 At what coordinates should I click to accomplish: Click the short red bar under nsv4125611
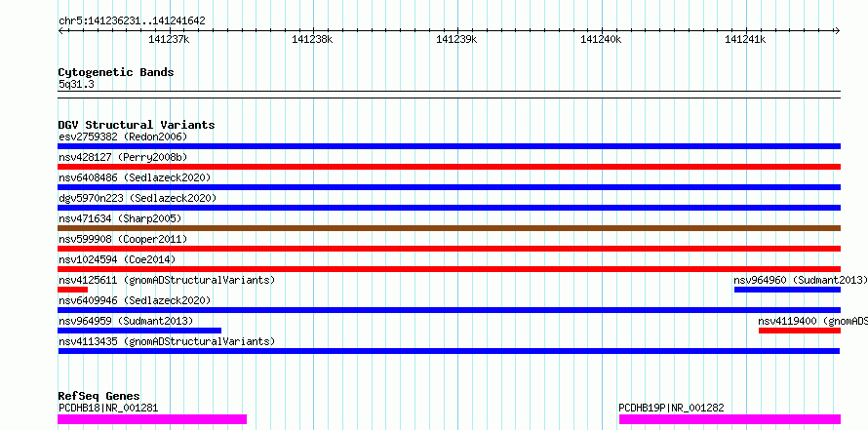click(72, 290)
